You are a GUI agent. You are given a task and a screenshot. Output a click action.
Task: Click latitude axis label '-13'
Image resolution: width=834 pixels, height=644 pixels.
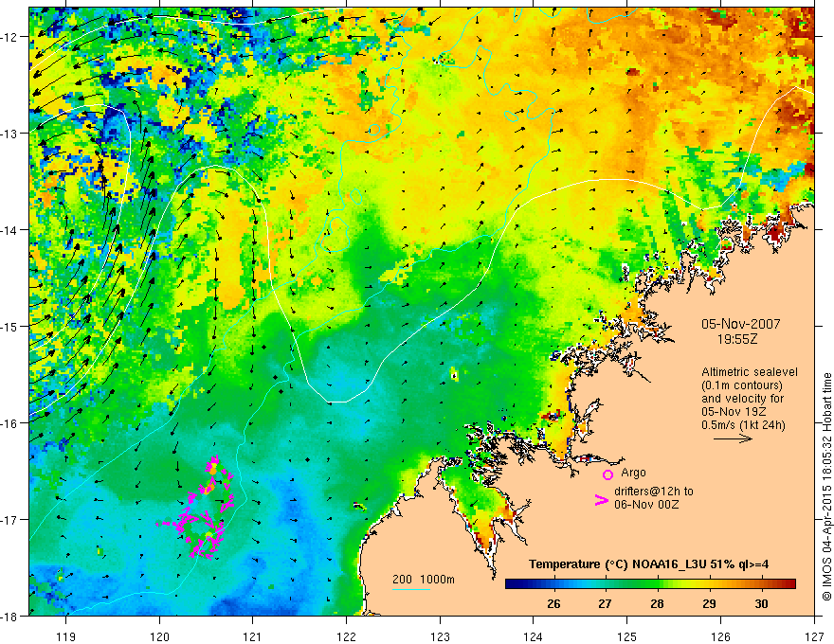coord(9,134)
